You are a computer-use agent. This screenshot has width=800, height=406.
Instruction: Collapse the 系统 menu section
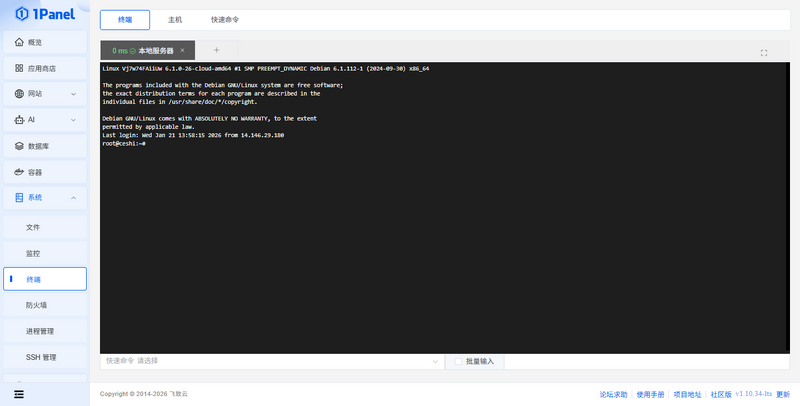pyautogui.click(x=74, y=198)
